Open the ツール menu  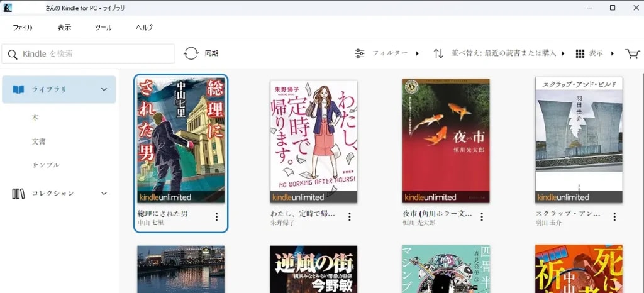click(103, 28)
